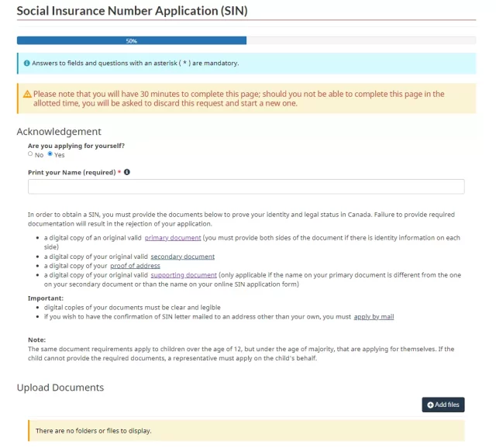Select the No radio button
Viewport: 496px width, 448px height.
[31, 154]
